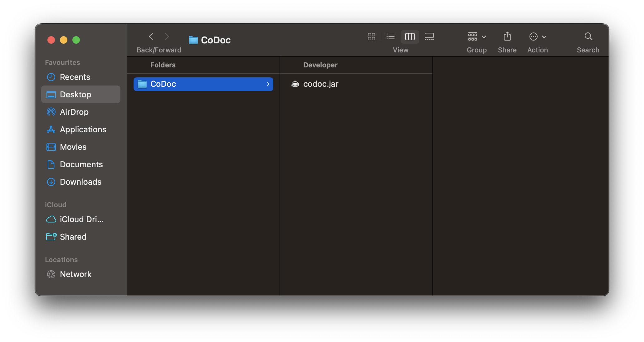
Task: Click the CoDoc row folder icon
Action: coord(142,84)
